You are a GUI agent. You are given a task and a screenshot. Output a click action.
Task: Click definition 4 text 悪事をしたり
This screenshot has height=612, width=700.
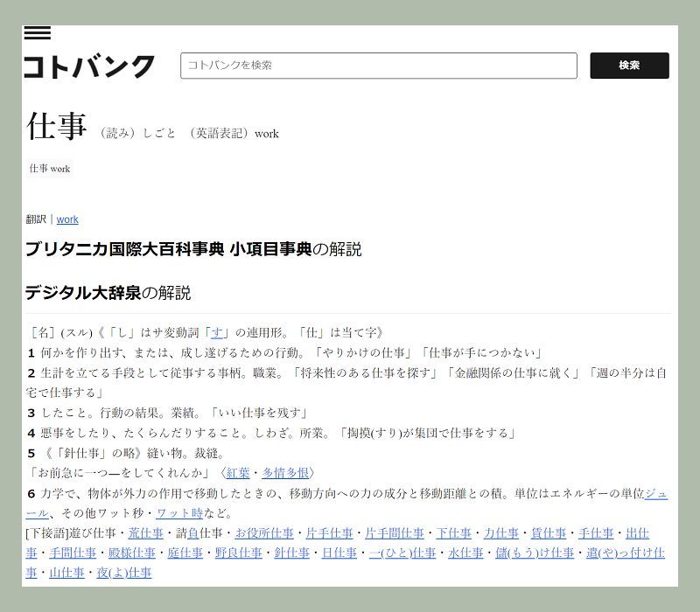pos(76,433)
